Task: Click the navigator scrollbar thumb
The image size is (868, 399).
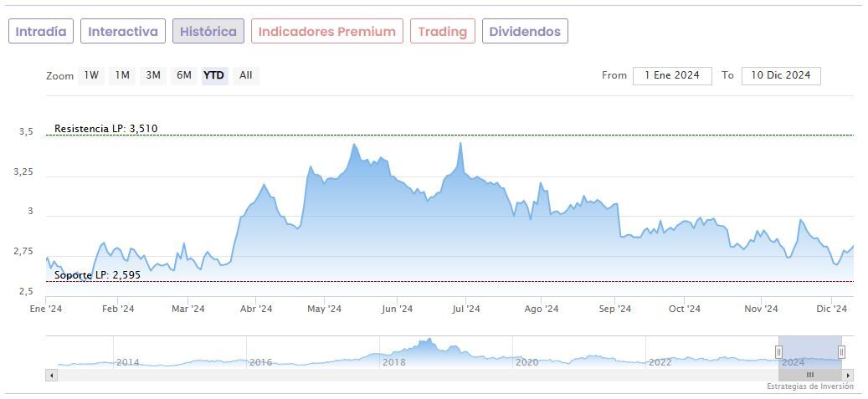Action: [809, 375]
